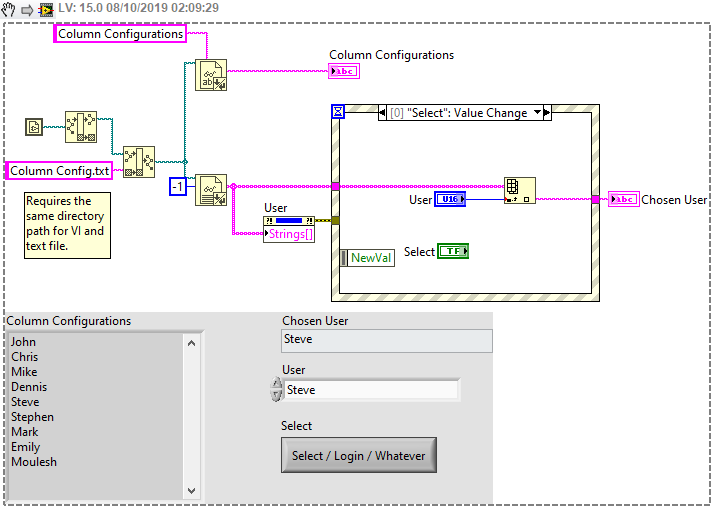Image resolution: width=714 pixels, height=509 pixels.
Task: Click the User ring increment arrow
Action: (x=276, y=383)
